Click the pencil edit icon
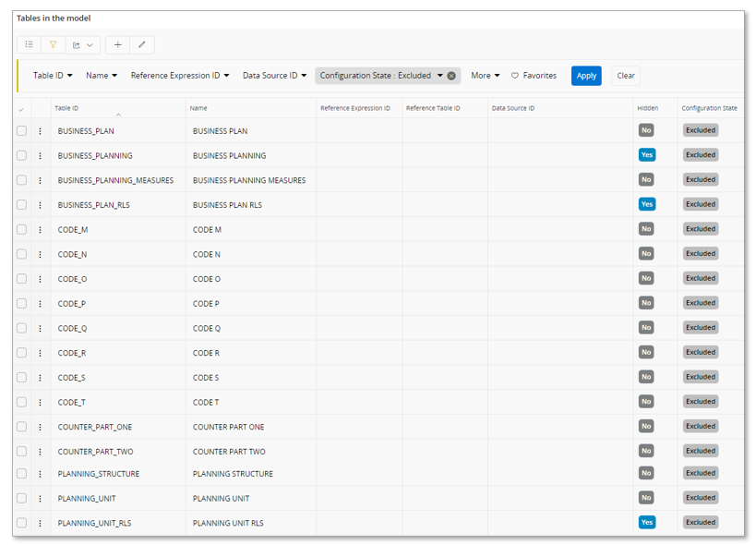 (142, 44)
